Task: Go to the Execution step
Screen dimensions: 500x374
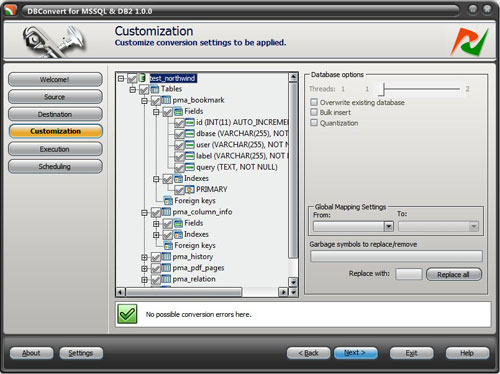Action: tap(55, 149)
